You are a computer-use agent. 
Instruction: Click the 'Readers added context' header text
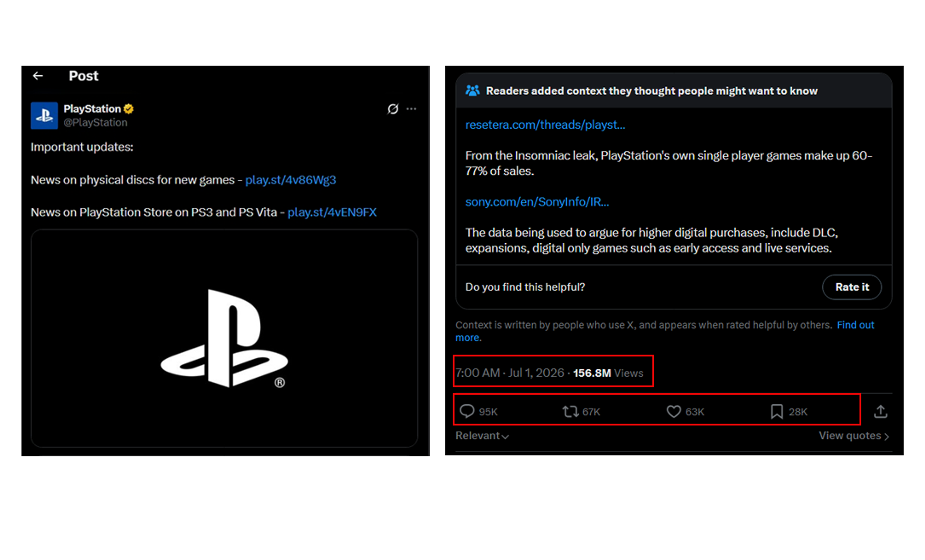(651, 91)
